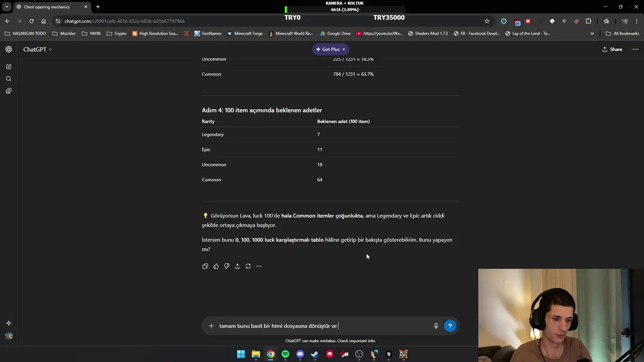Reload the current page
This screenshot has width=644, height=362.
pos(31,21)
